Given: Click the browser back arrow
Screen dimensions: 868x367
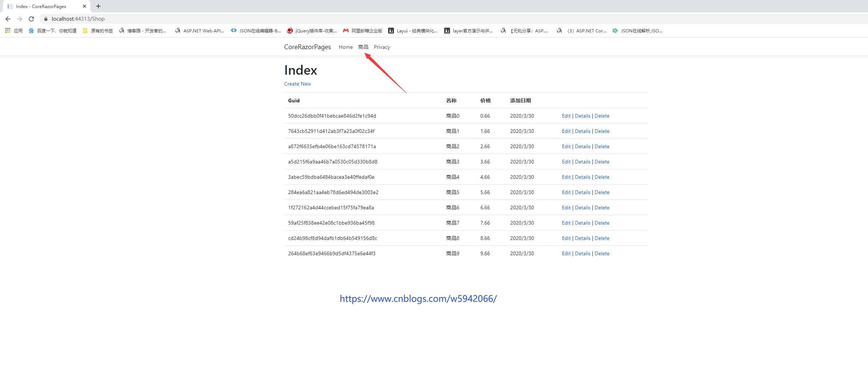Looking at the screenshot, I should tap(8, 19).
